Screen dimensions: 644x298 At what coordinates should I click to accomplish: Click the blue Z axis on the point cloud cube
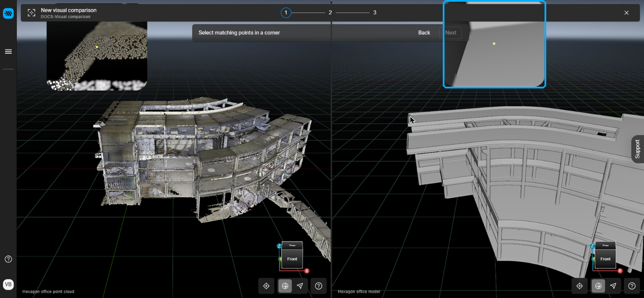(x=279, y=246)
